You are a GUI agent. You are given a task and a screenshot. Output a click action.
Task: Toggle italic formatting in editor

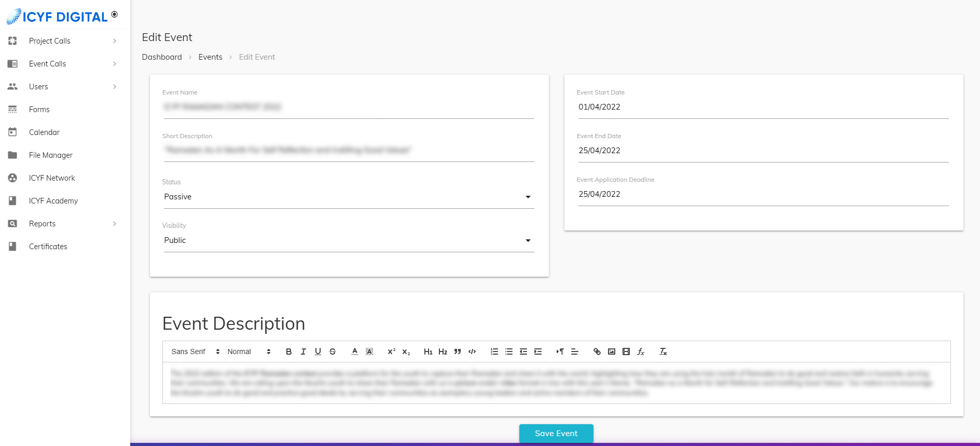pyautogui.click(x=303, y=352)
